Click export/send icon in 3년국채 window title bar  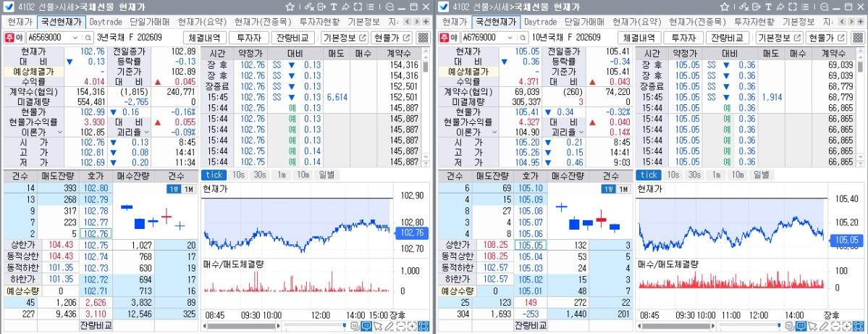(x=321, y=7)
